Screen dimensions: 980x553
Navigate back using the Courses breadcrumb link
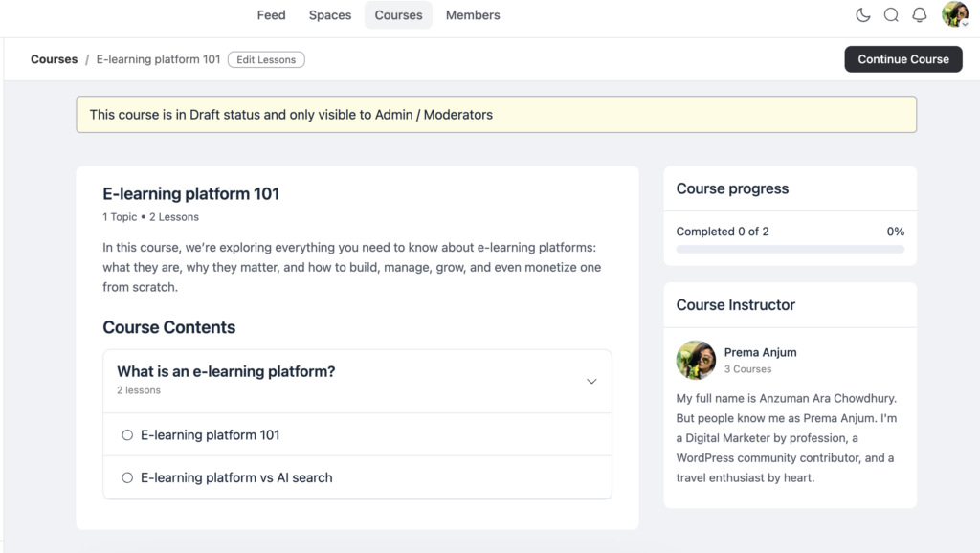point(54,59)
